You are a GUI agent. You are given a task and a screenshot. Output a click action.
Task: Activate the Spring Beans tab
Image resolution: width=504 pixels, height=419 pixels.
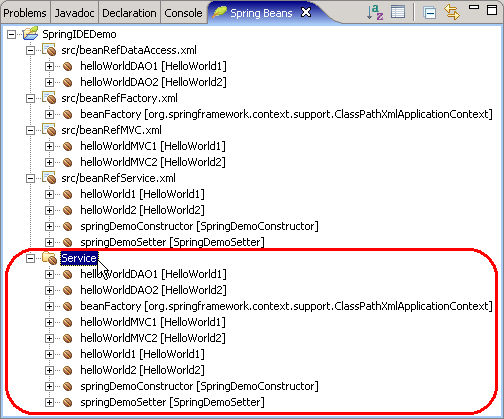261,13
